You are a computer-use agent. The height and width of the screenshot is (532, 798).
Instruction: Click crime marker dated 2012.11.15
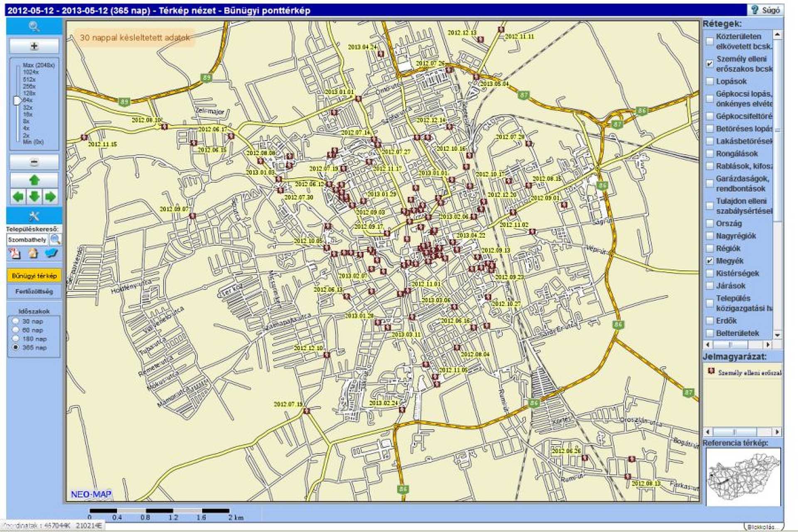click(x=84, y=137)
